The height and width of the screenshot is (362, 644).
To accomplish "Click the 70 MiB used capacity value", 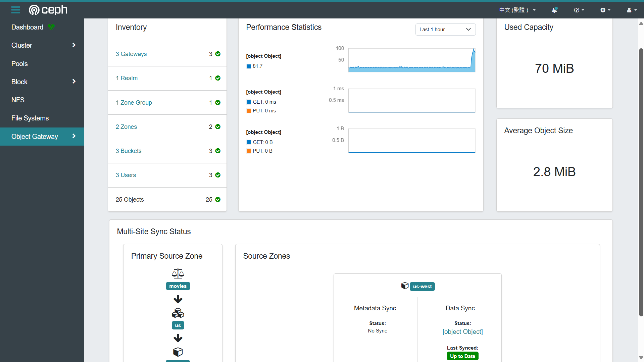I will (x=554, y=68).
